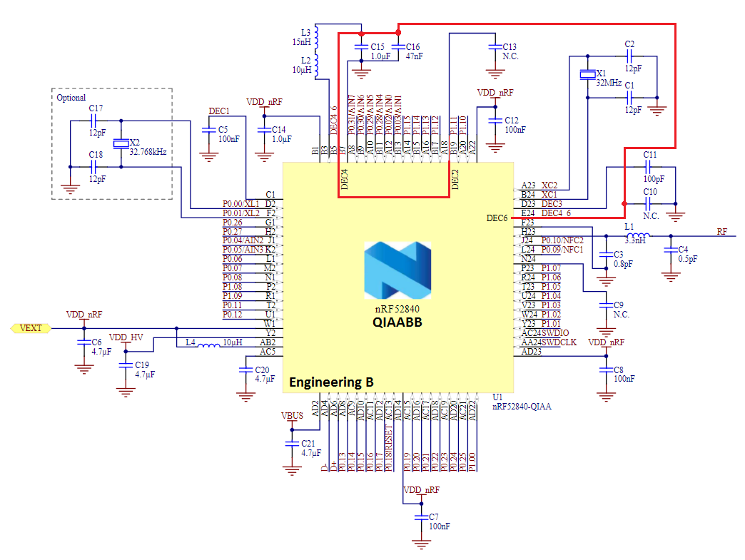Click the "RF" output label
Image resolution: width=745 pixels, height=560 pixels.
point(721,232)
